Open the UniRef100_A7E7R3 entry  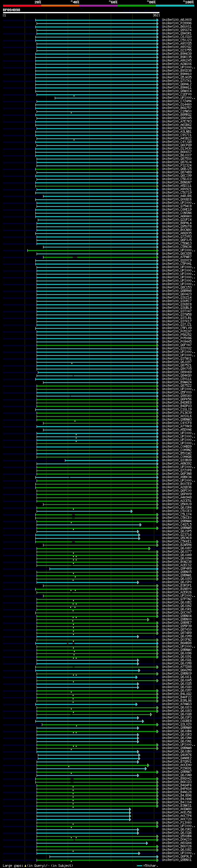pos(177,121)
